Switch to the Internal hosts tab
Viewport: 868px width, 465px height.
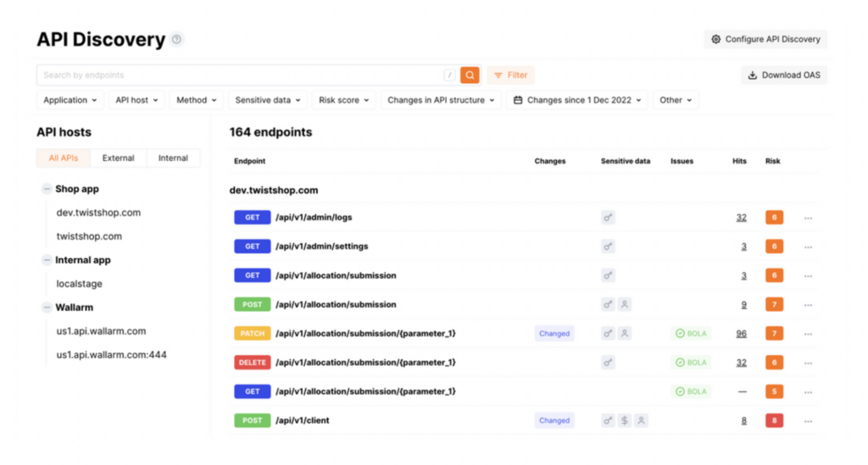[173, 158]
